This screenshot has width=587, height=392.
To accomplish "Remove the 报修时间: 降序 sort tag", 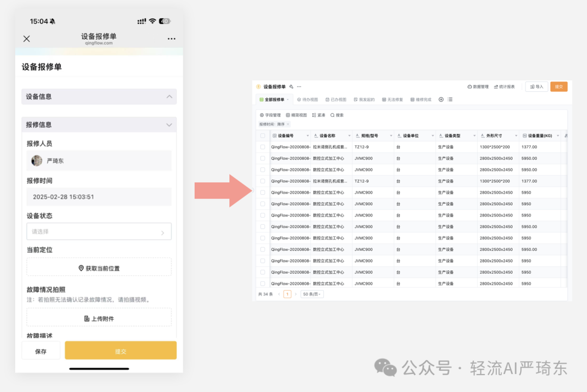I will tap(288, 124).
